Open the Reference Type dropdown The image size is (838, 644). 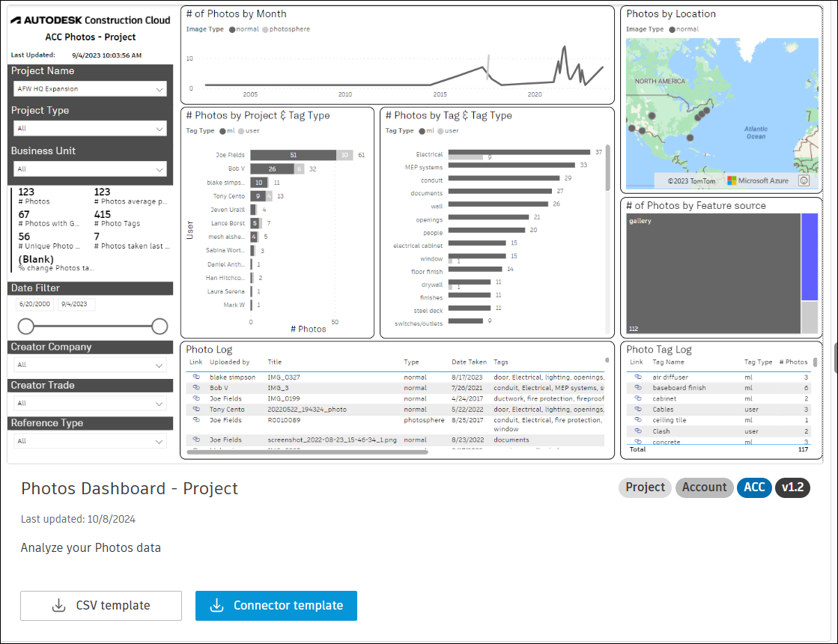pyautogui.click(x=90, y=441)
